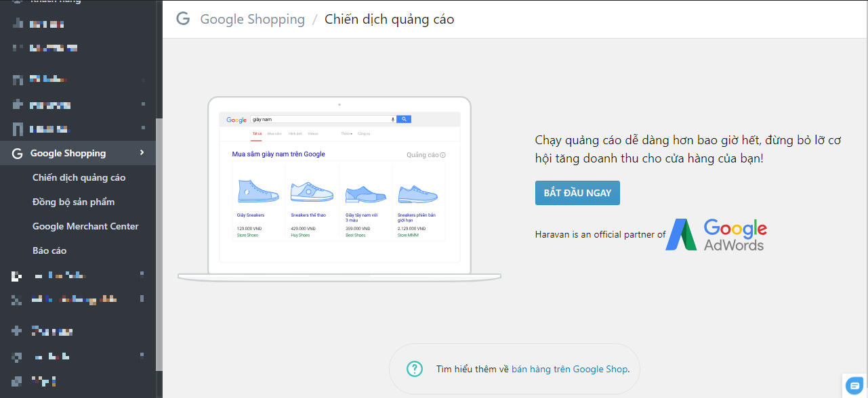
Task: Open Chiến dịch quảng cáo in sidebar
Action: click(x=79, y=178)
